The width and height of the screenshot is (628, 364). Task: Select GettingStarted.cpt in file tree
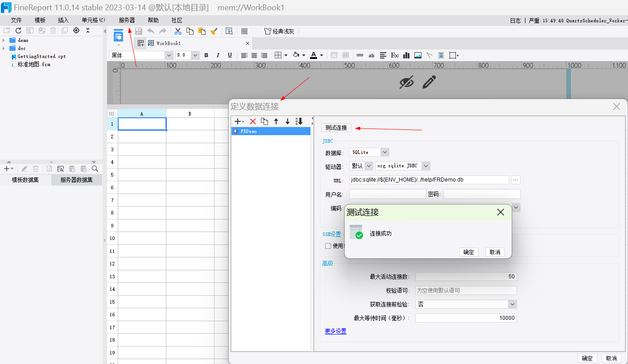click(42, 56)
